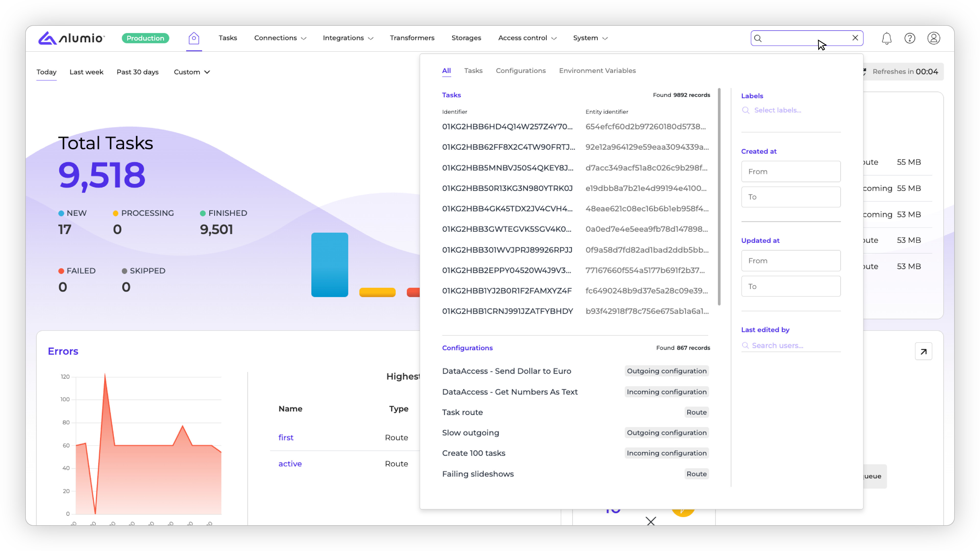Switch to the Configurations search tab

(x=520, y=71)
